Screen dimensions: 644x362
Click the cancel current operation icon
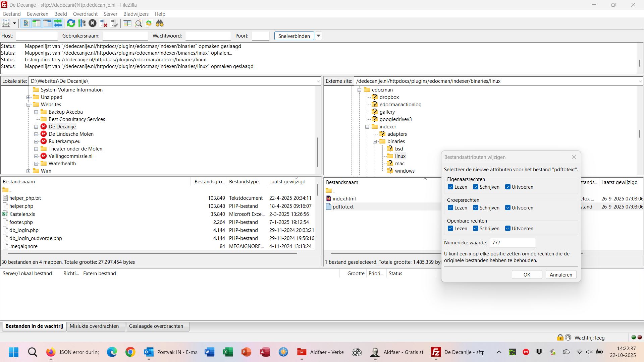pyautogui.click(x=93, y=23)
